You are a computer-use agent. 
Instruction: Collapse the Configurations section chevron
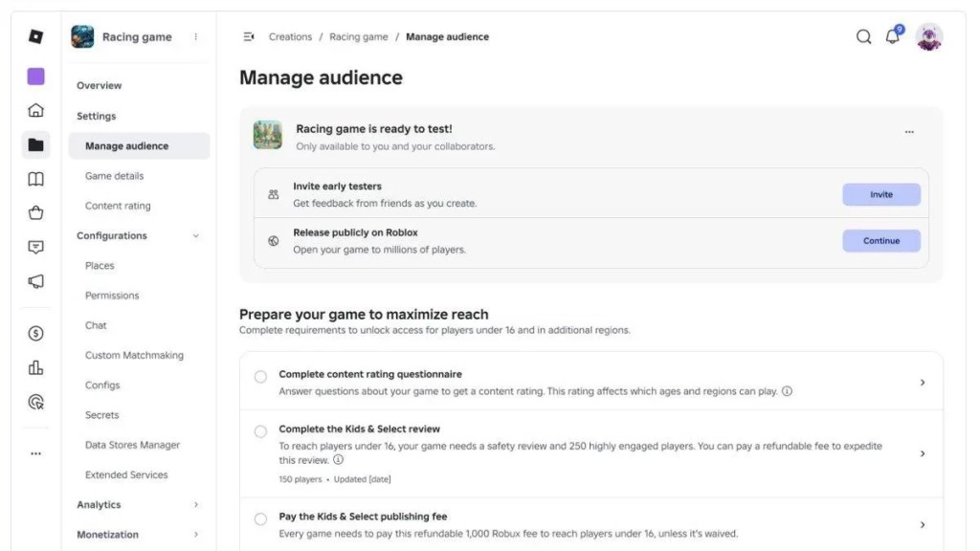195,236
